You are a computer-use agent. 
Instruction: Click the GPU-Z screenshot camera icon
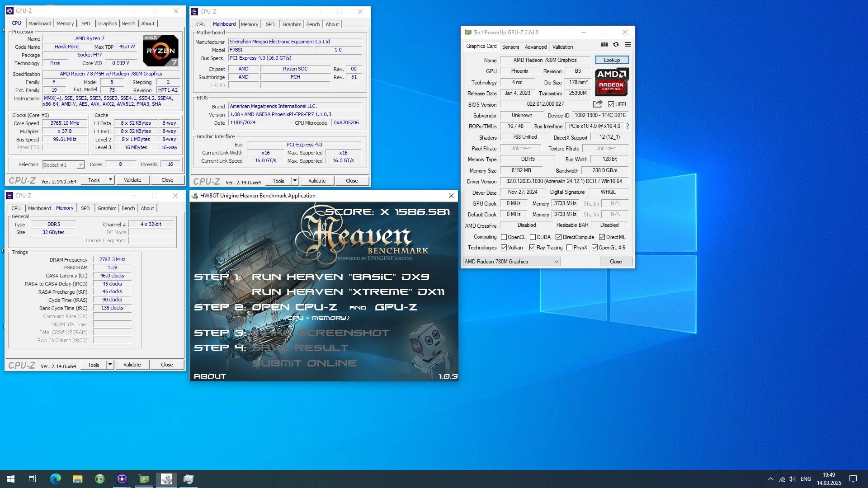(x=604, y=44)
